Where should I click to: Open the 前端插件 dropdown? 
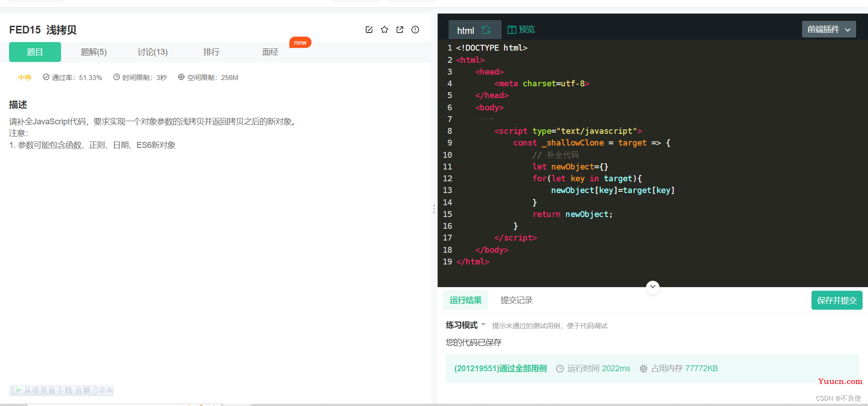(x=829, y=29)
